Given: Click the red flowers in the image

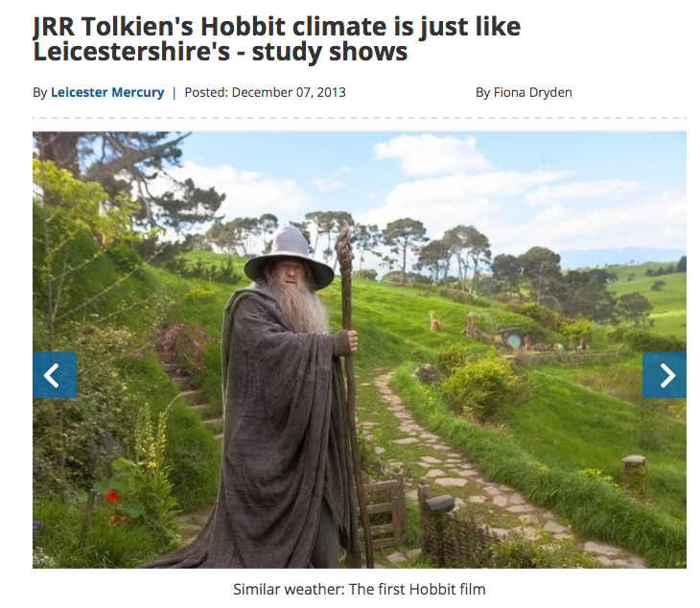Looking at the screenshot, I should pyautogui.click(x=113, y=497).
